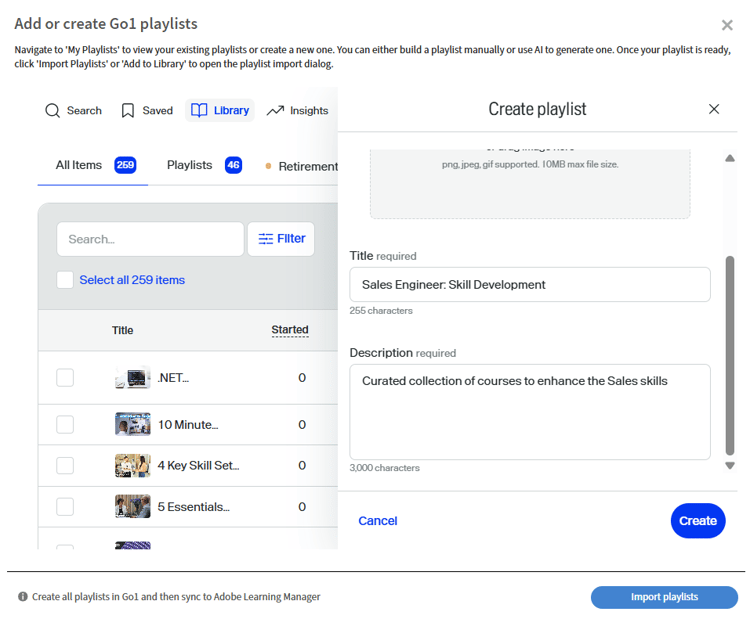Select the Library book icon

(x=199, y=111)
